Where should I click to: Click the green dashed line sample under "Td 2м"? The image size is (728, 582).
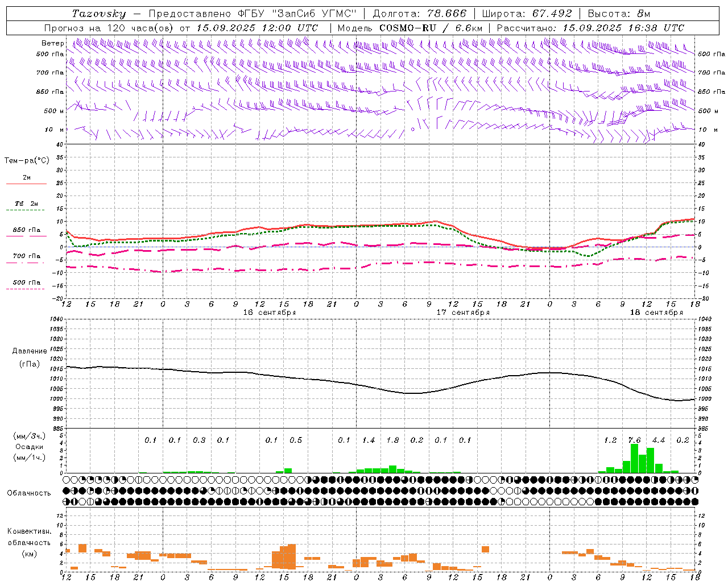click(x=25, y=210)
